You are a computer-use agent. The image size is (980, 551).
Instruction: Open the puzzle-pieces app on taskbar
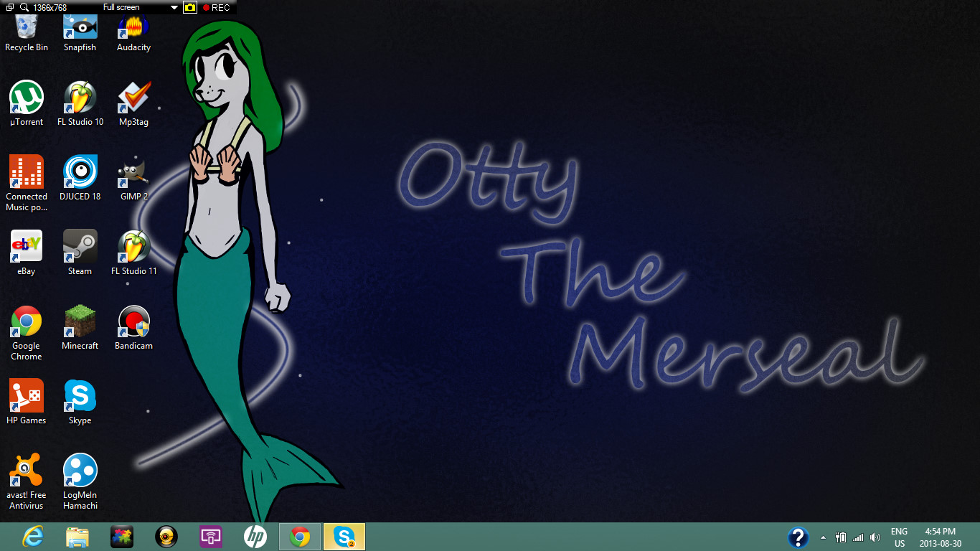122,537
